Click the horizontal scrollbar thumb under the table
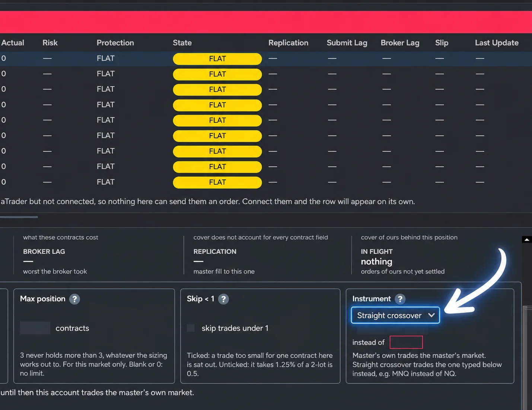532x410 pixels. click(19, 217)
